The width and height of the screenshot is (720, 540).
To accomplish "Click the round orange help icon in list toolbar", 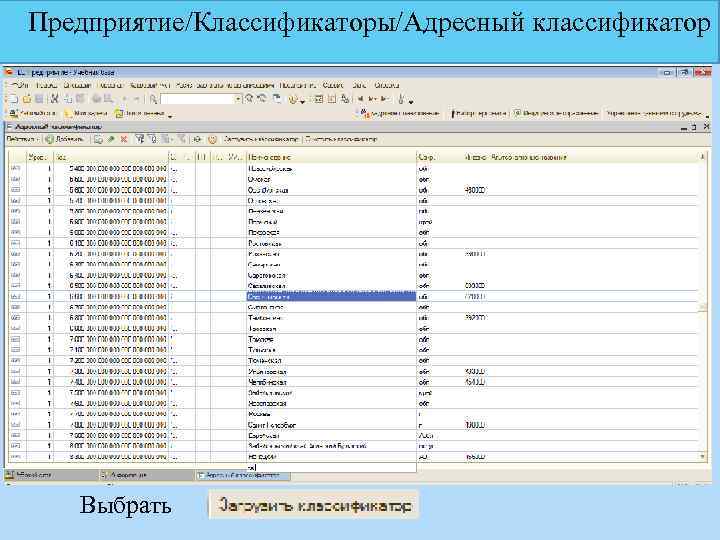I will click(212, 139).
